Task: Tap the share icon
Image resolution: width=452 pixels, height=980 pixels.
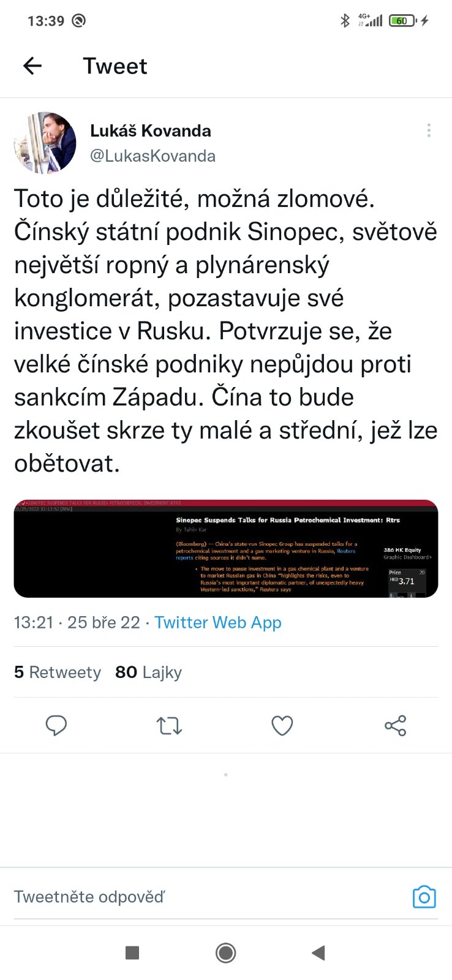Action: [x=395, y=726]
